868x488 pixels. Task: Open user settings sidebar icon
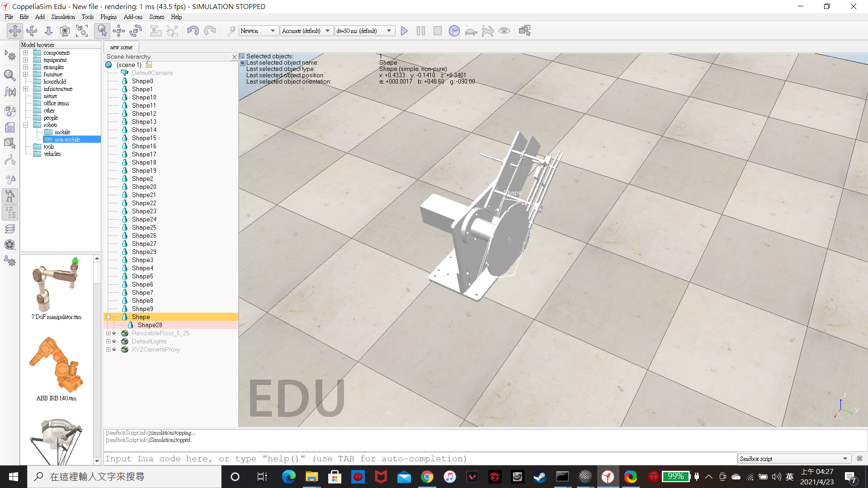click(x=10, y=261)
